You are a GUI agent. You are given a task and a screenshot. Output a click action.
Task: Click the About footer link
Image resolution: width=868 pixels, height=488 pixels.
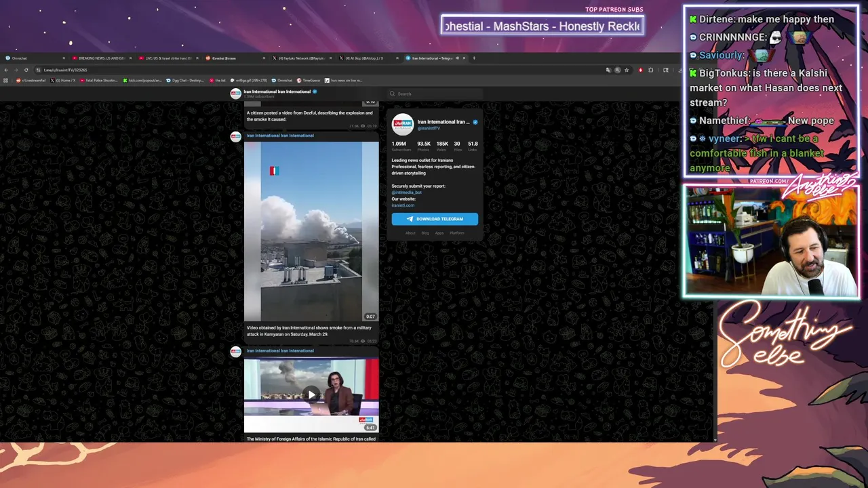coord(410,233)
